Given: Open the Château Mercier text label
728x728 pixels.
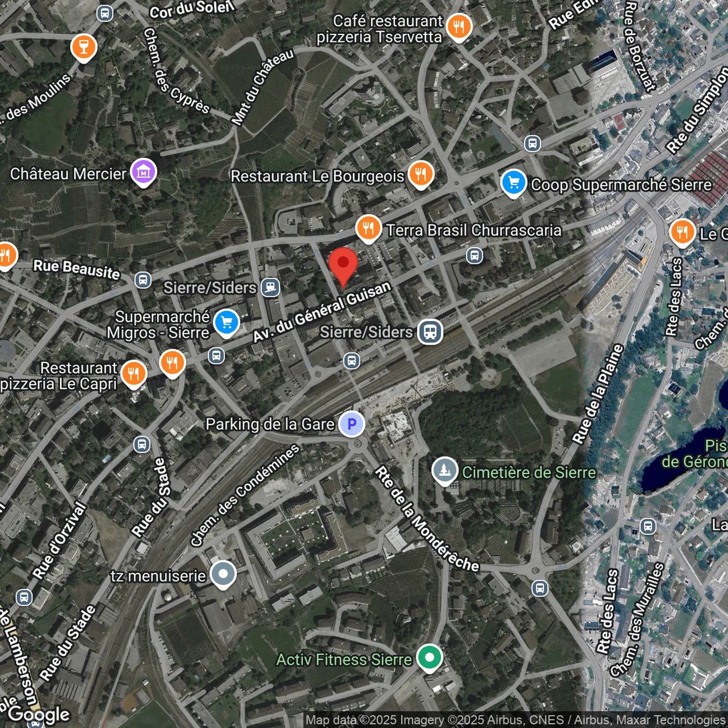Looking at the screenshot, I should click(x=68, y=174).
